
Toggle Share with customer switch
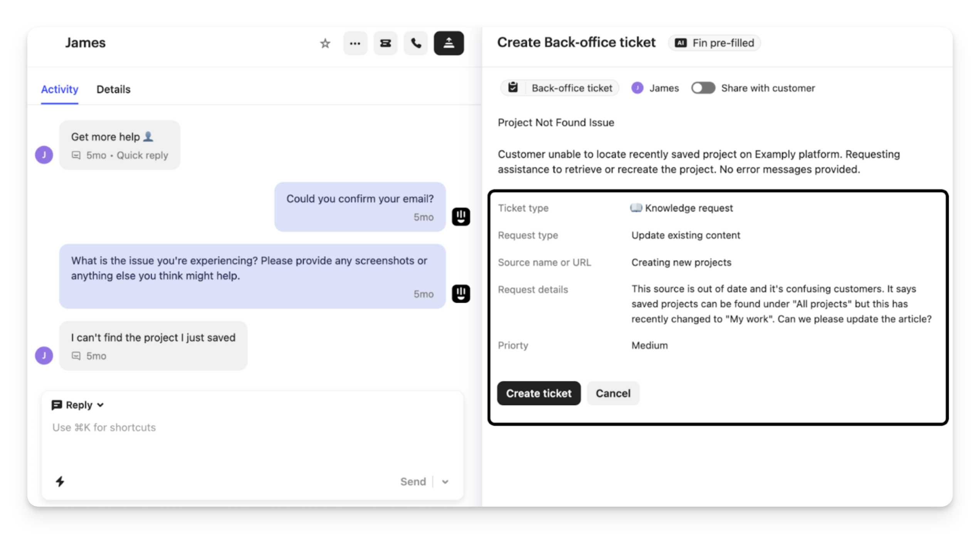(x=703, y=88)
